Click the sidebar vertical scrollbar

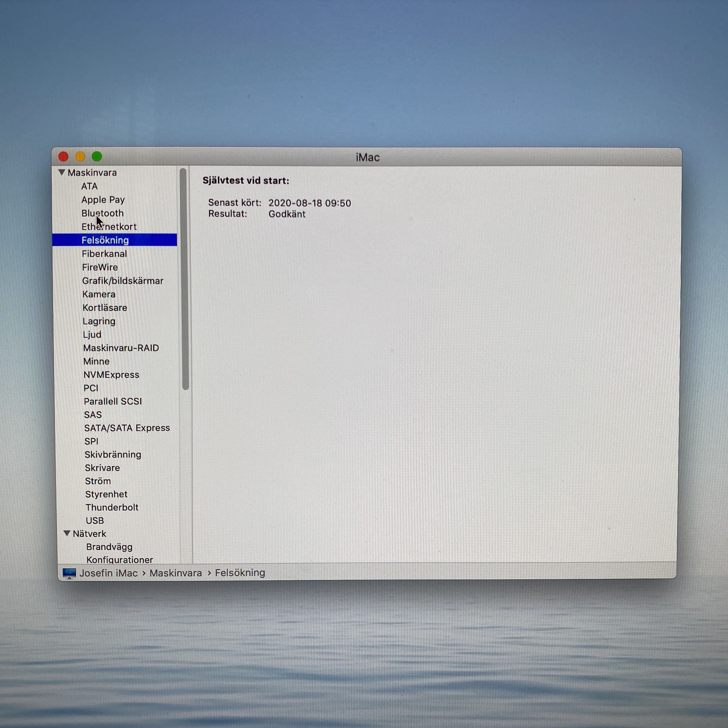[x=184, y=279]
